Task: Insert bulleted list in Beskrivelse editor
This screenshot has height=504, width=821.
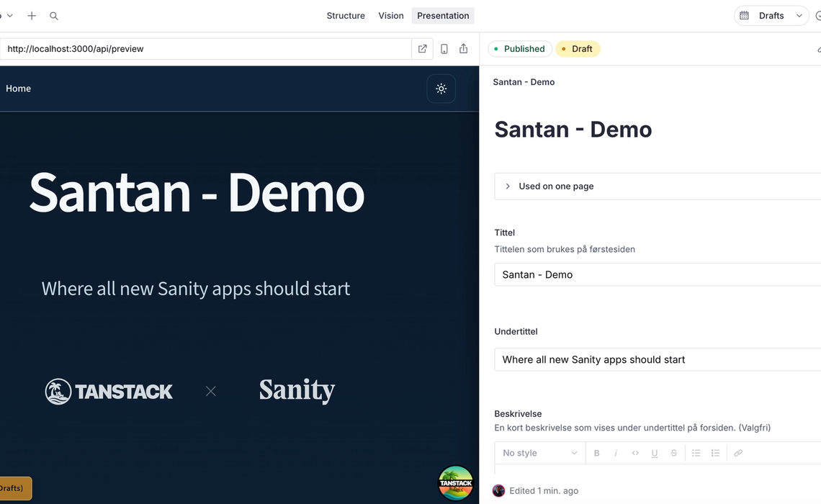Action: [x=696, y=453]
